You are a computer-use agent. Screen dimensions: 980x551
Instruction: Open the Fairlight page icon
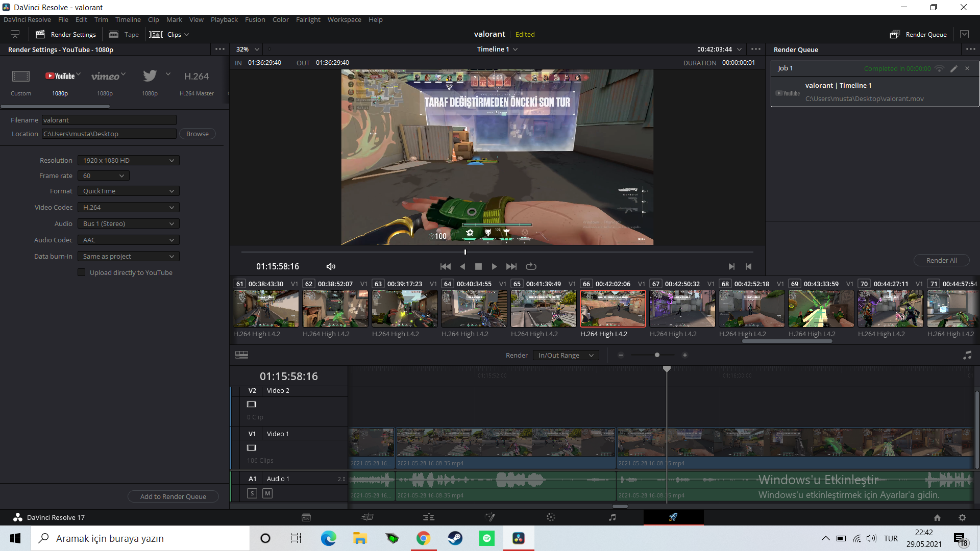pyautogui.click(x=612, y=517)
